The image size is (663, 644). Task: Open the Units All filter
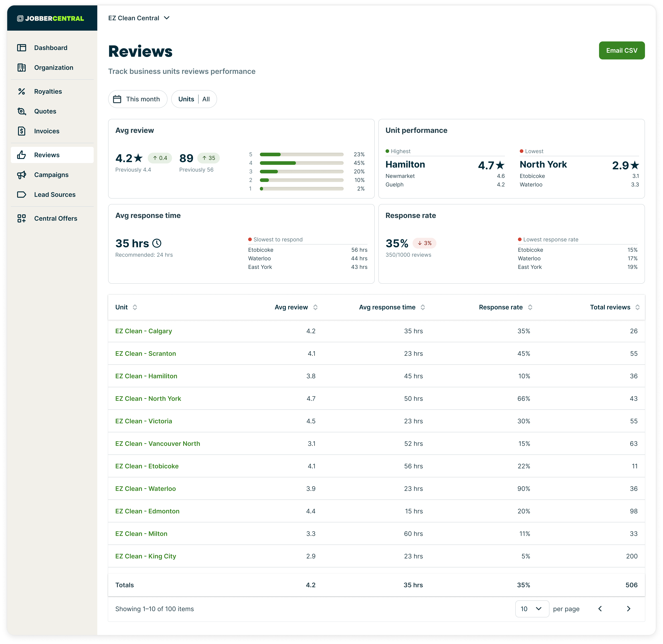[x=194, y=99]
